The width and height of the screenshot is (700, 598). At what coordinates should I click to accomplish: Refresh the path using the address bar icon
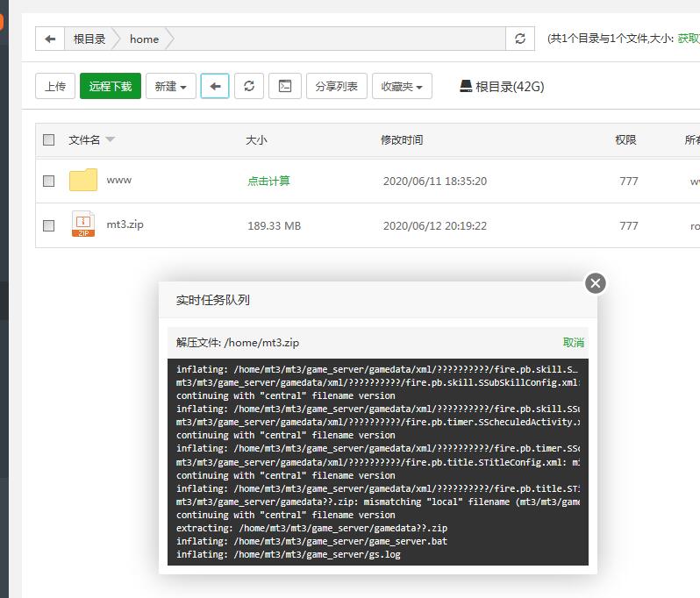point(519,39)
